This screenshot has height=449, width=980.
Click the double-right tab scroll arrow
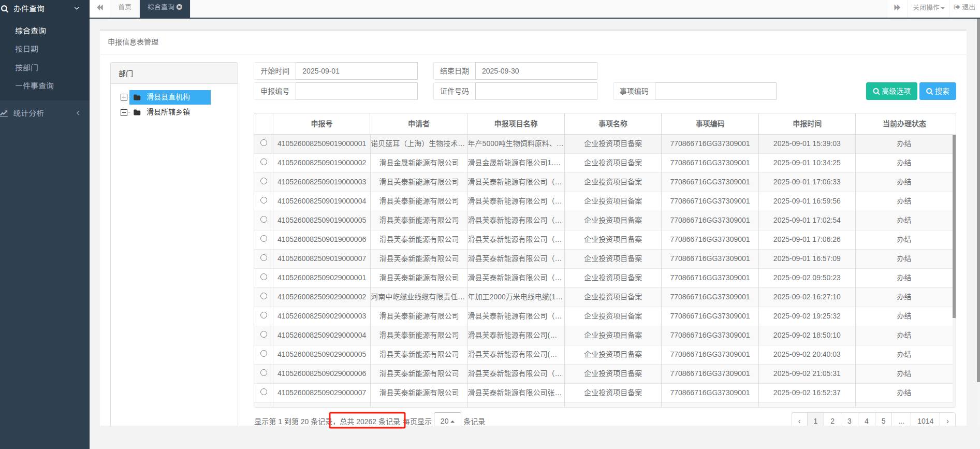[x=897, y=7]
